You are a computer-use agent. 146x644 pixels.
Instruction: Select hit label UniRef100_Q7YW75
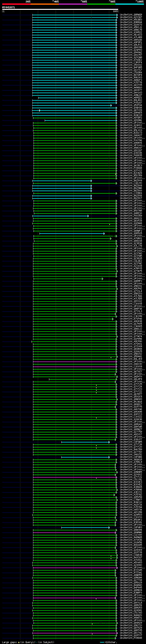tap(131, 271)
